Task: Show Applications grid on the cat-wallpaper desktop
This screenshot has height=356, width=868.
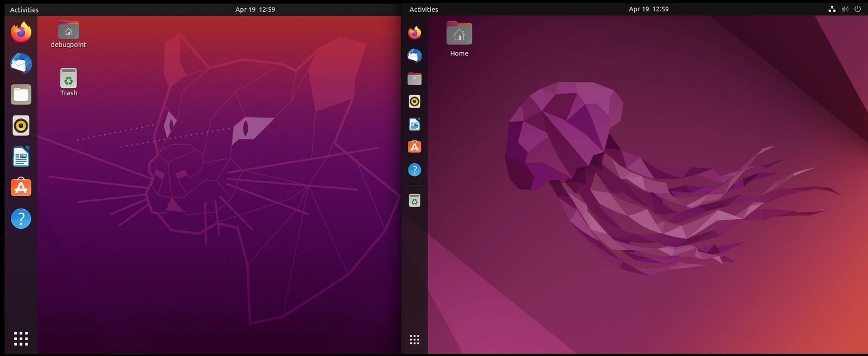Action: tap(21, 339)
